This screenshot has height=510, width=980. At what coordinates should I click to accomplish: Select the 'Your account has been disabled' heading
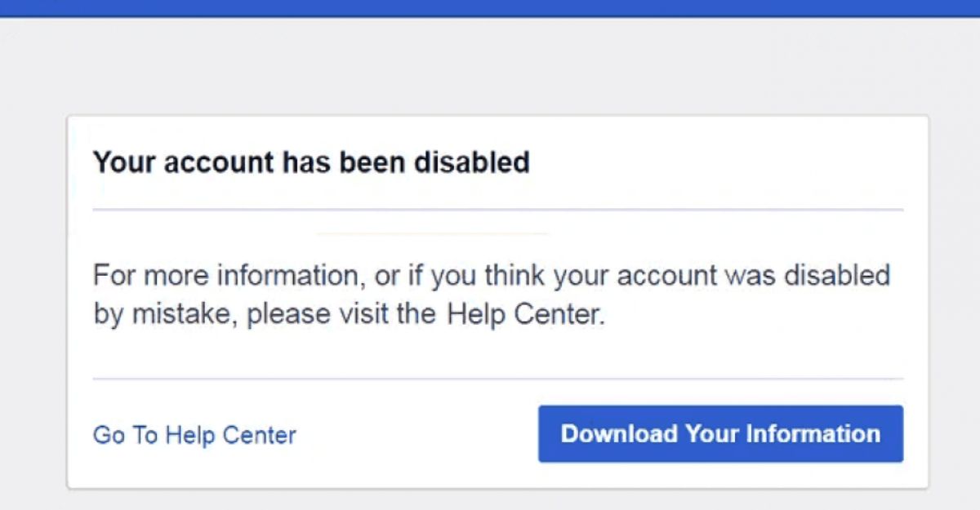click(311, 162)
